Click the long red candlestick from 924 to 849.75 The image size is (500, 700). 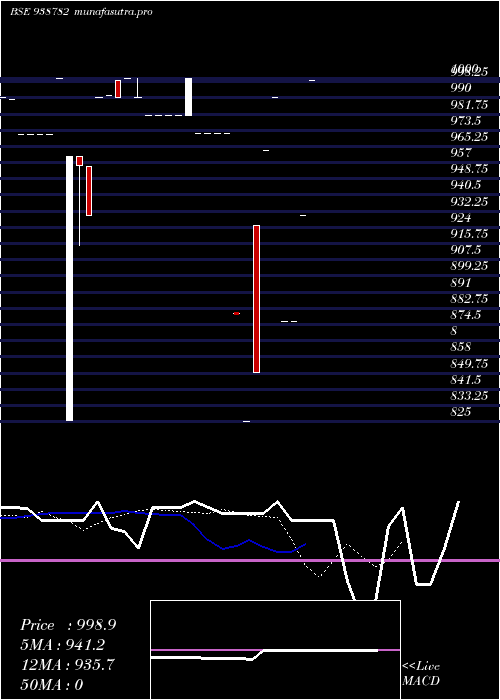coord(256,299)
